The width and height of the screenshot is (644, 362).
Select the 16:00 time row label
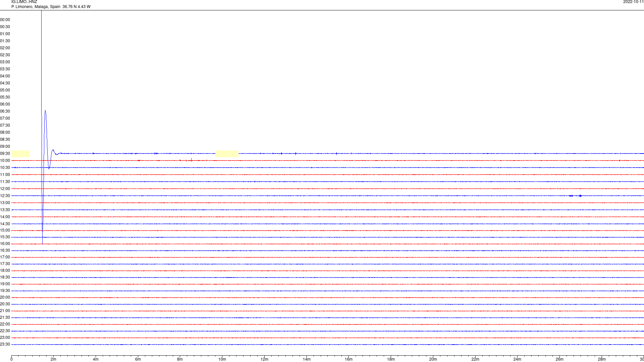pos(5,244)
